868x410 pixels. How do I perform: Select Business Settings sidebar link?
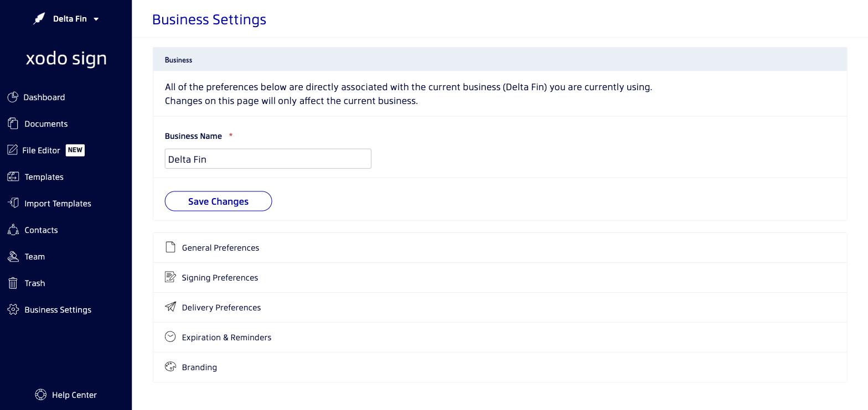(x=58, y=310)
